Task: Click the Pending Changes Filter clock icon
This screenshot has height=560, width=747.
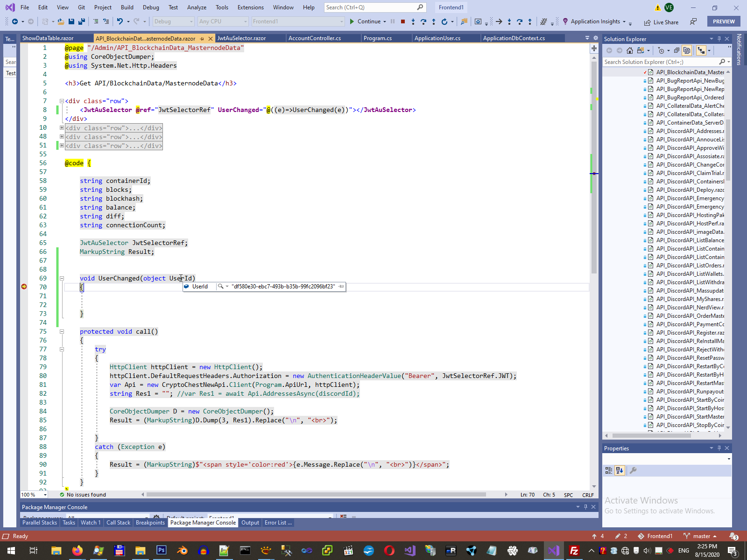Action: tap(661, 50)
